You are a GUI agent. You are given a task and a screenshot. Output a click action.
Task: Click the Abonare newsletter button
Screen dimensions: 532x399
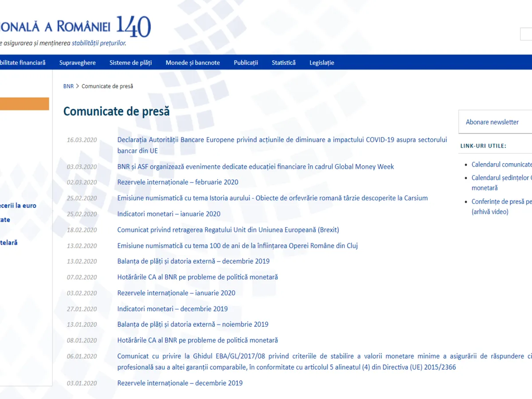(492, 122)
